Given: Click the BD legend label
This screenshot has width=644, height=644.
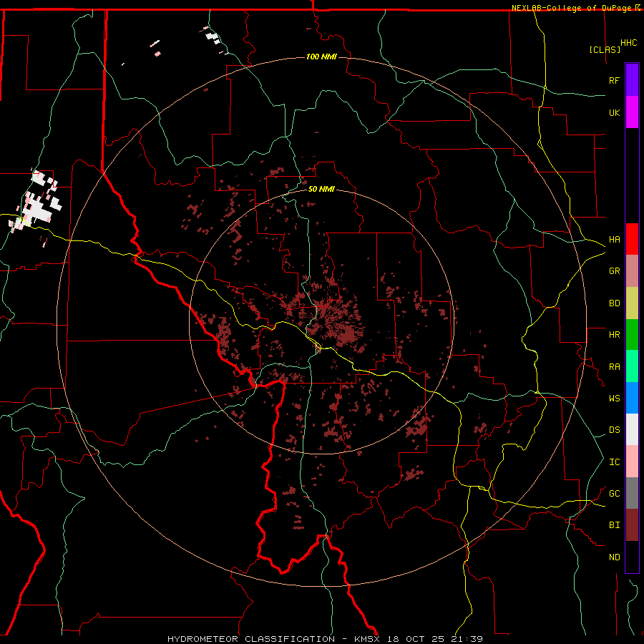Looking at the screenshot, I should pos(614,303).
